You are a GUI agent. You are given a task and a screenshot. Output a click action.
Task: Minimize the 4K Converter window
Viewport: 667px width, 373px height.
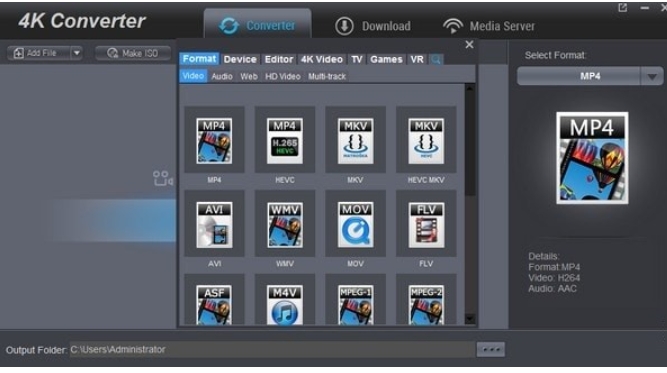645,8
